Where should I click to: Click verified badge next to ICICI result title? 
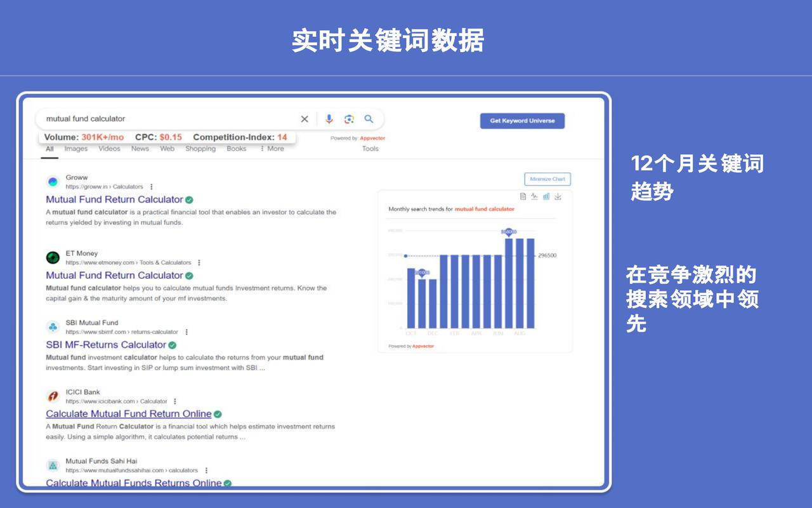tap(218, 414)
